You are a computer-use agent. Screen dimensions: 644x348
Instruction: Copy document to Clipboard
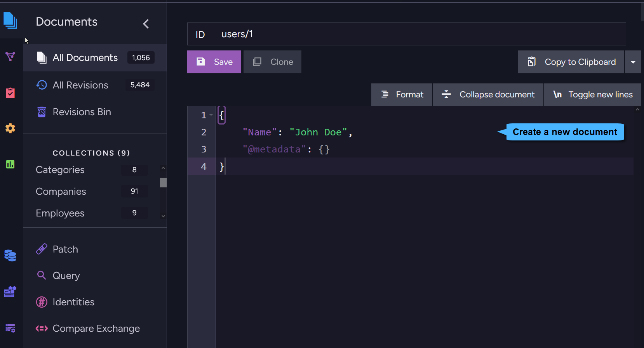(571, 62)
